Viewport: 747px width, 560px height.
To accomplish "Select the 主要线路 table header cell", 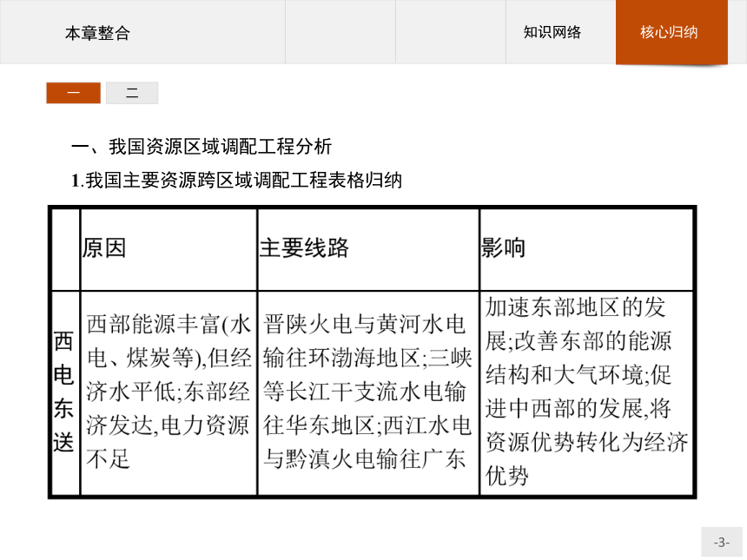I will coord(368,249).
